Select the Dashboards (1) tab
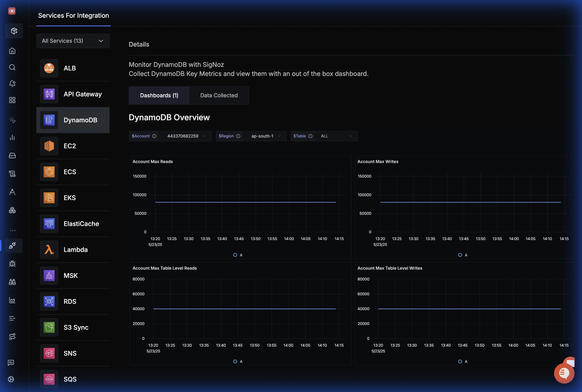The image size is (582, 392). click(159, 95)
